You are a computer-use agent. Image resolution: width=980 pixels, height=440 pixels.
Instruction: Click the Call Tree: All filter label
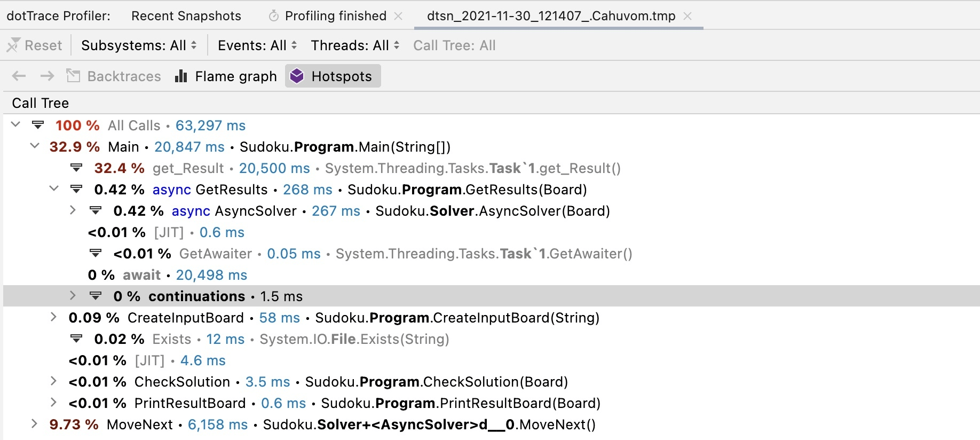click(x=454, y=46)
